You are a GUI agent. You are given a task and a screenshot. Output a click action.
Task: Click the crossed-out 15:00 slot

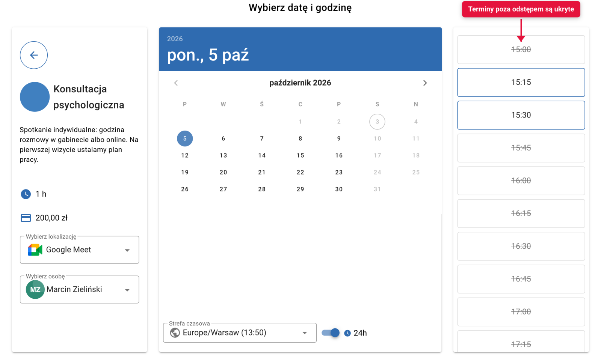click(521, 50)
